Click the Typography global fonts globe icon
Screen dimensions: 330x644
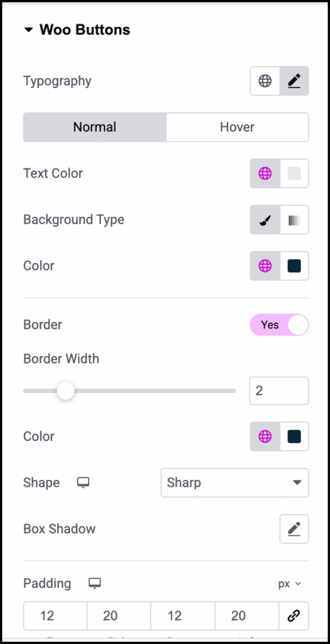(x=265, y=81)
